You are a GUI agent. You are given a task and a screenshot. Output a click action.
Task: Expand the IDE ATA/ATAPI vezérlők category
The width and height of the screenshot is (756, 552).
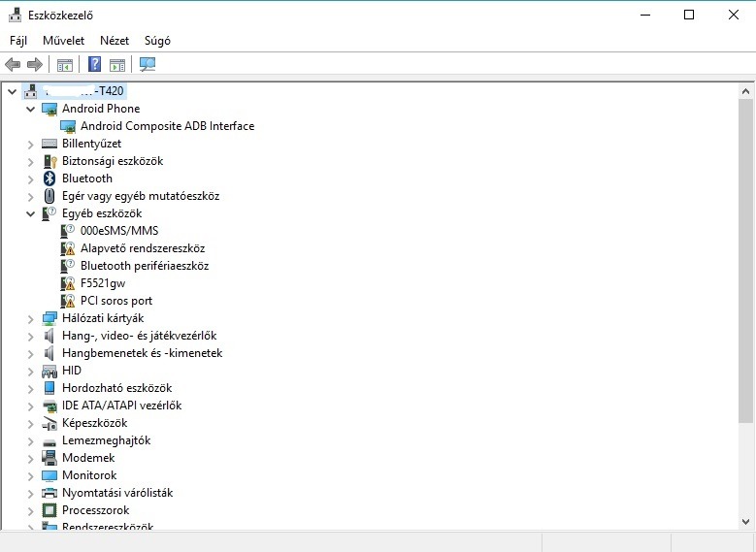(x=30, y=406)
